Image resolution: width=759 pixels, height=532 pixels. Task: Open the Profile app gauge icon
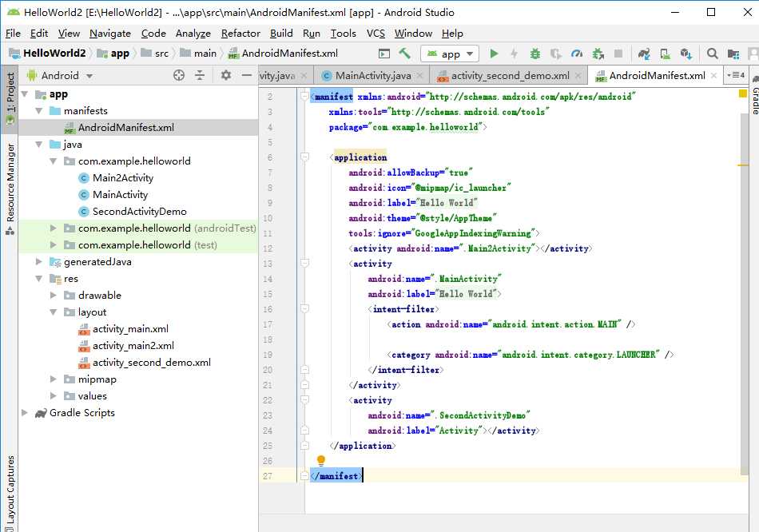(x=577, y=54)
